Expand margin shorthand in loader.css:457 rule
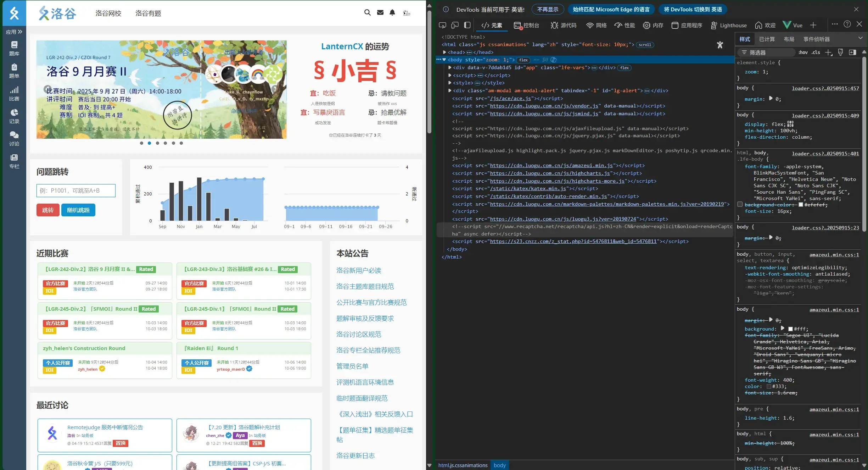The height and width of the screenshot is (470, 868). click(x=771, y=99)
